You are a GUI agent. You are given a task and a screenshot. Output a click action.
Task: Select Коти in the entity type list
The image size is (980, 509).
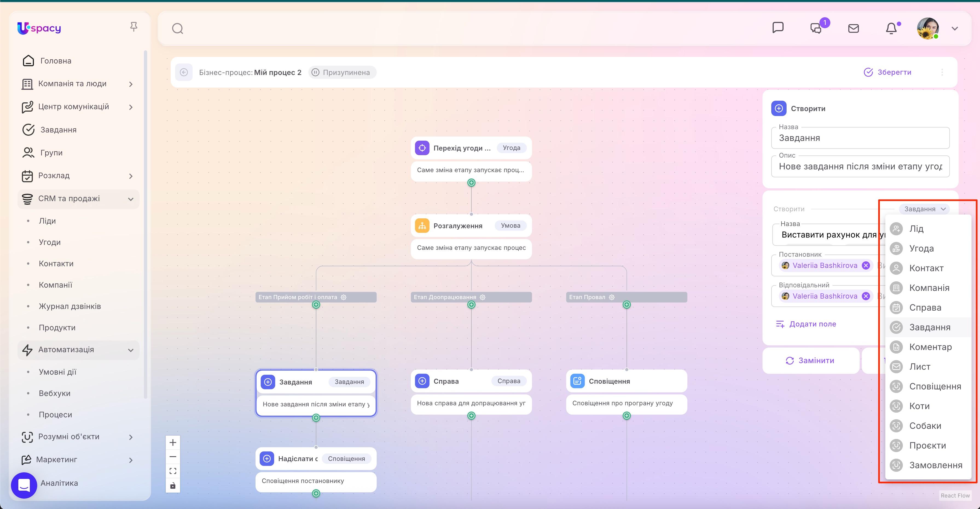pos(919,406)
